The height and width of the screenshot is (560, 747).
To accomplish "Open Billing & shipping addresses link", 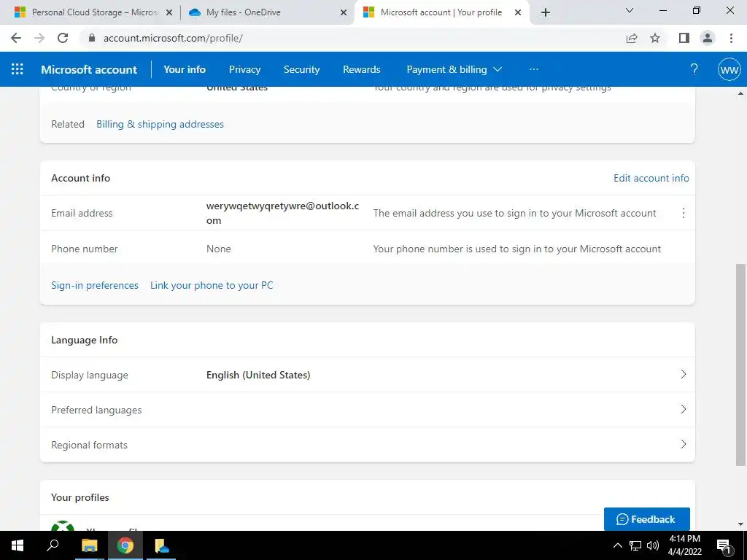I will coord(160,124).
